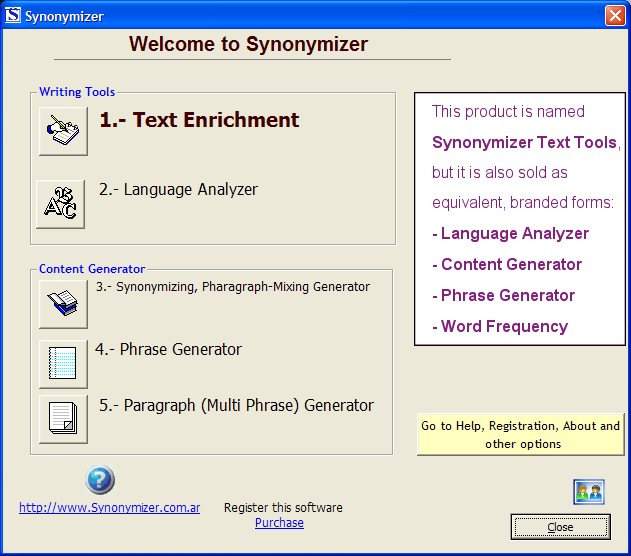Follow the Purchase link

pos(279,523)
